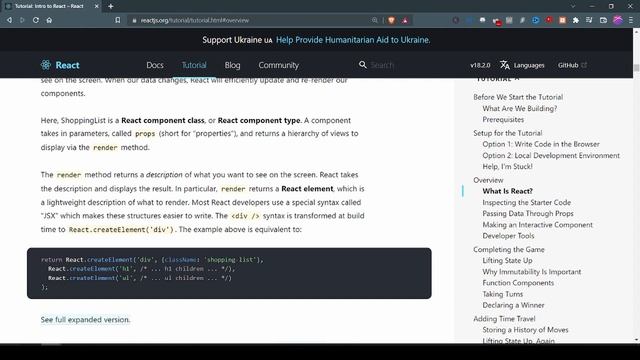This screenshot has height=360, width=640.
Task: Go to Storing a History of Moves
Action: coord(525,330)
